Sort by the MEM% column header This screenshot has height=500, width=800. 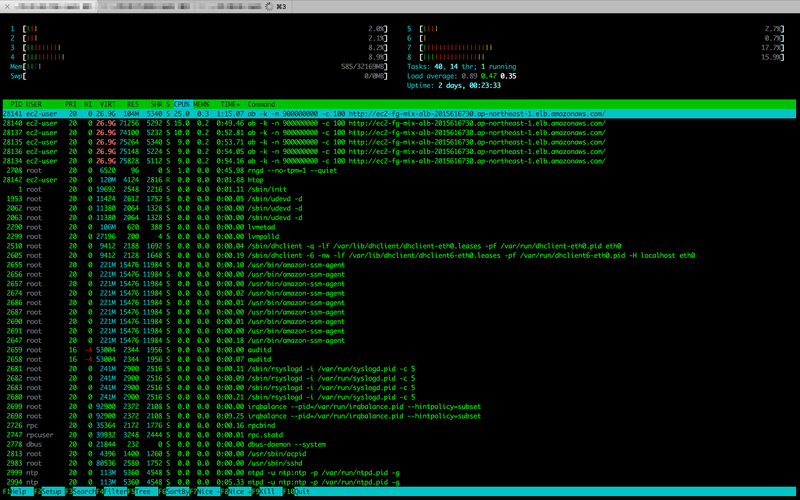pos(201,104)
